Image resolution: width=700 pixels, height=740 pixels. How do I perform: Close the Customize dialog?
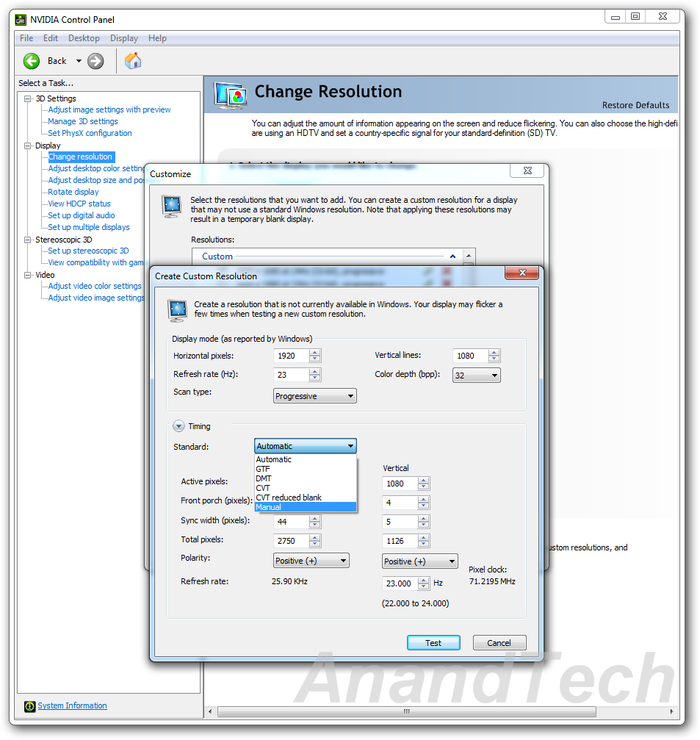[527, 170]
